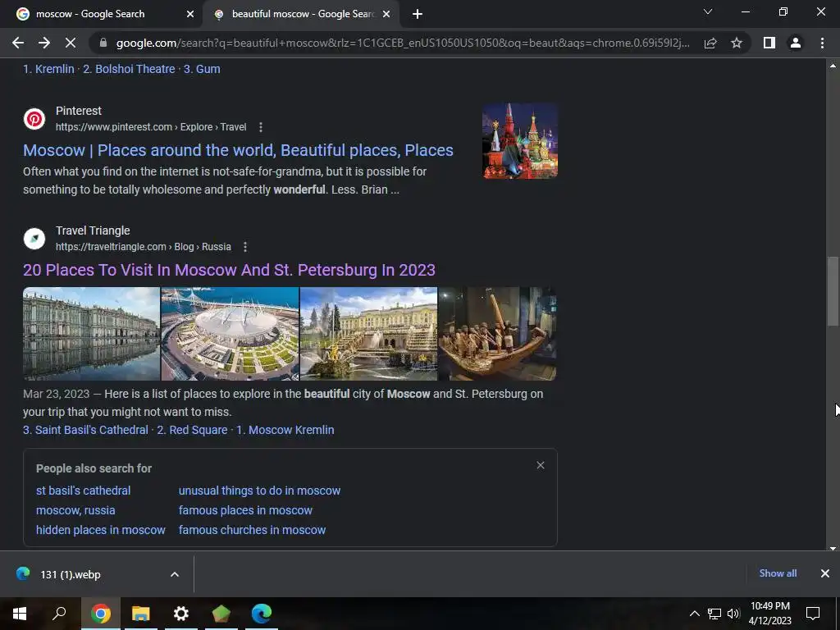Open the stadium aerial thumbnail image
The image size is (840, 630).
tap(230, 334)
